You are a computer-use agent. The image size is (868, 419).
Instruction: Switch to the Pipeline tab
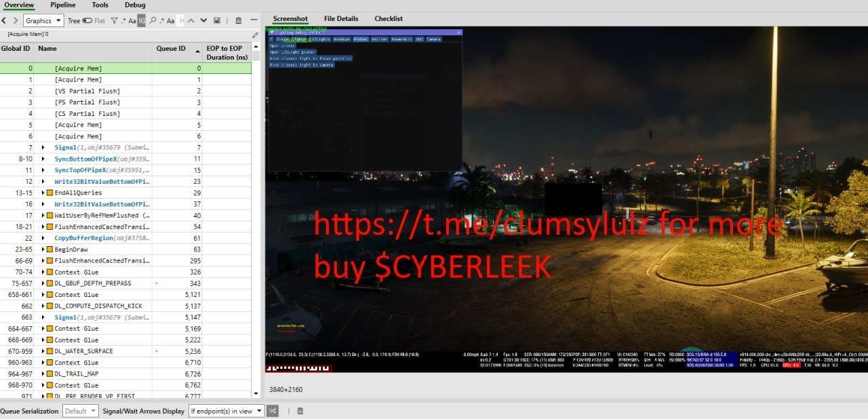pos(63,5)
